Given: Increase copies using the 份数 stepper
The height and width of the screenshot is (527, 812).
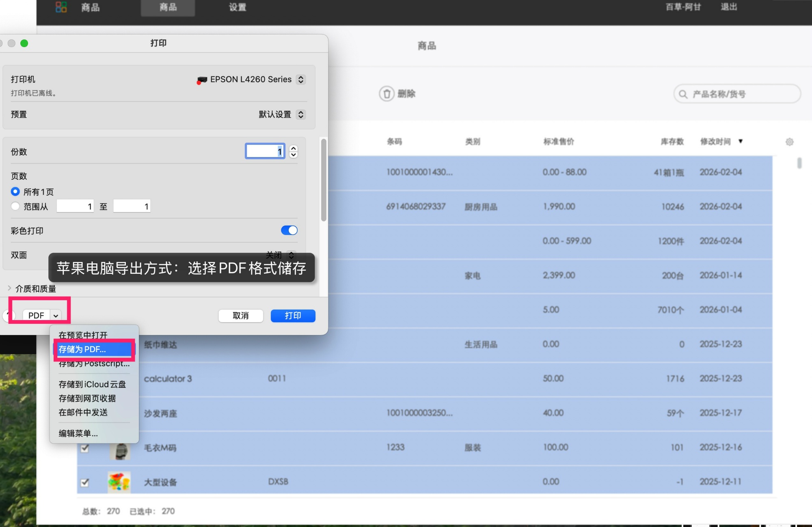Looking at the screenshot, I should click(293, 148).
